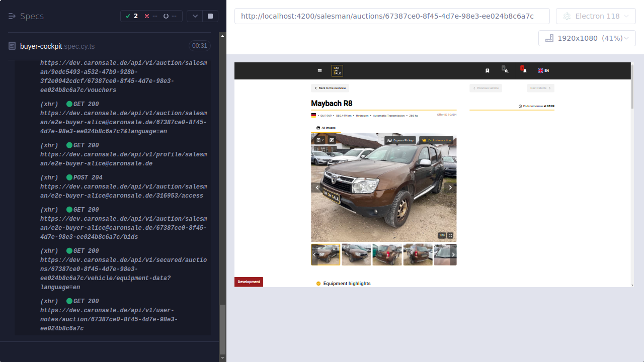Screen dimensions: 644x362
Task: Stop the running Cypress test
Action: click(x=209, y=16)
